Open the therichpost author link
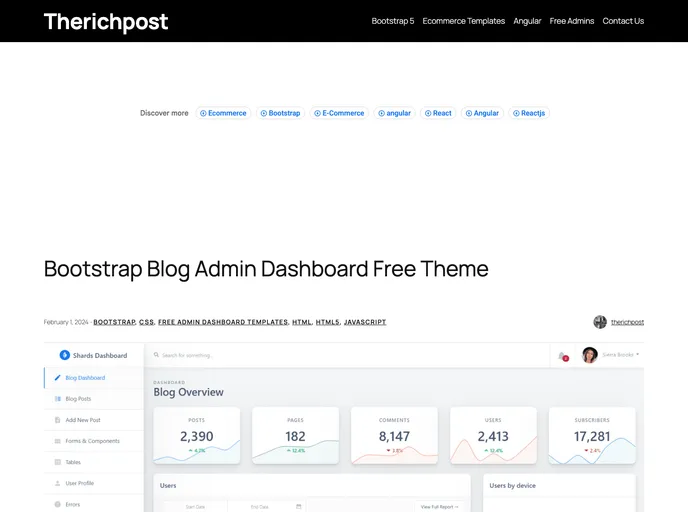688x512 pixels. (627, 322)
